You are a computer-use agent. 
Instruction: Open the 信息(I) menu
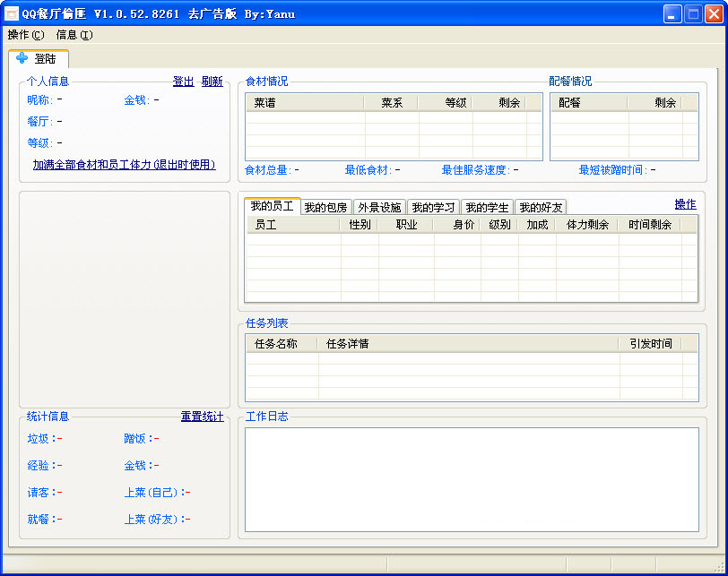pyautogui.click(x=74, y=35)
